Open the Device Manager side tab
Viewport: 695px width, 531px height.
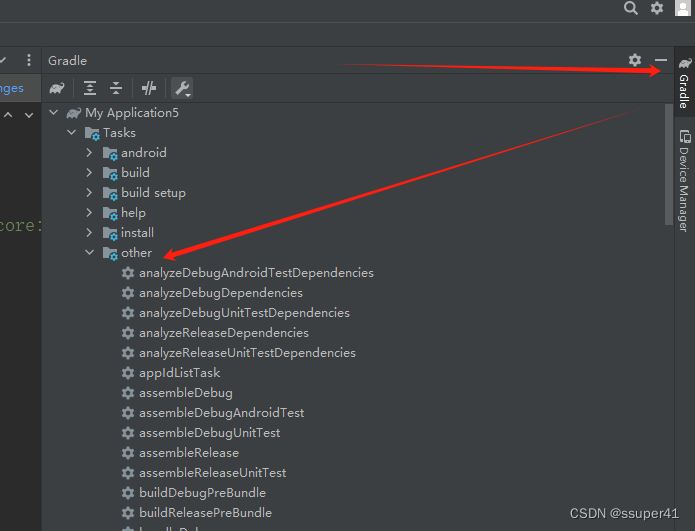pos(684,180)
